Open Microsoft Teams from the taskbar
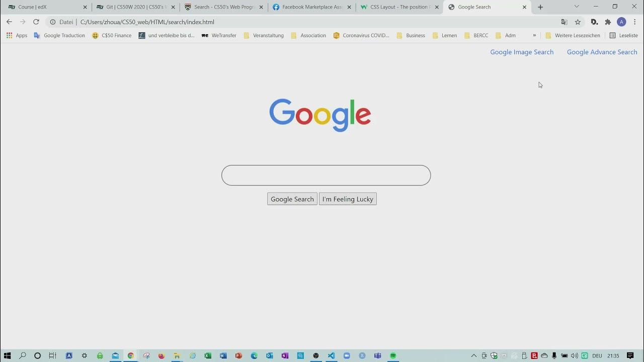The height and width of the screenshot is (362, 644). pyautogui.click(x=377, y=355)
